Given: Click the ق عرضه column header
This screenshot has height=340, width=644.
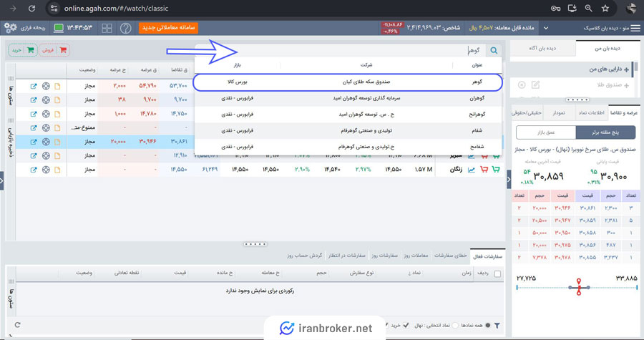Looking at the screenshot, I should pyautogui.click(x=148, y=70).
